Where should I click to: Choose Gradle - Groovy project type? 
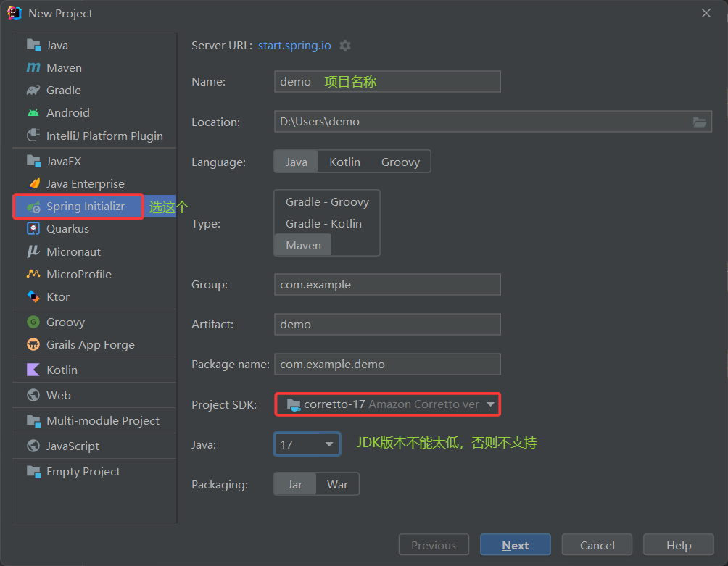tap(327, 201)
